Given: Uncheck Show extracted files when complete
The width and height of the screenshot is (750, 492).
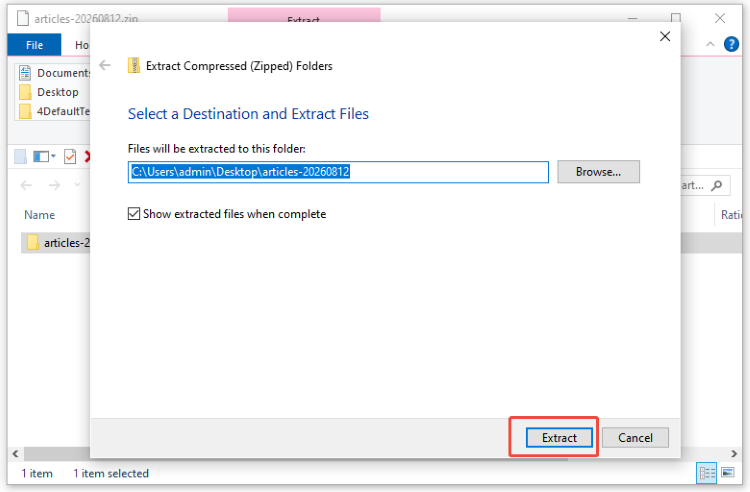Looking at the screenshot, I should [134, 213].
